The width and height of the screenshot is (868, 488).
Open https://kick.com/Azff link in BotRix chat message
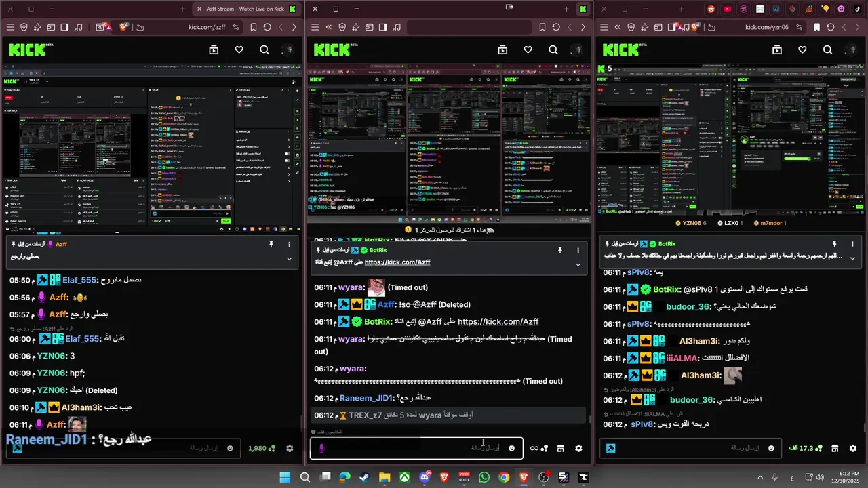coord(498,322)
